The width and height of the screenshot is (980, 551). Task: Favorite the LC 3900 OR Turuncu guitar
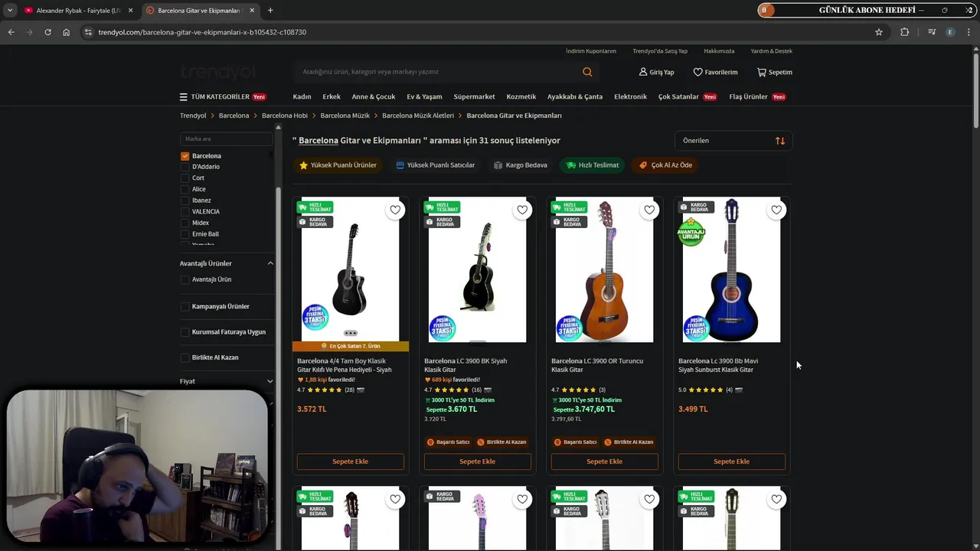click(x=649, y=210)
